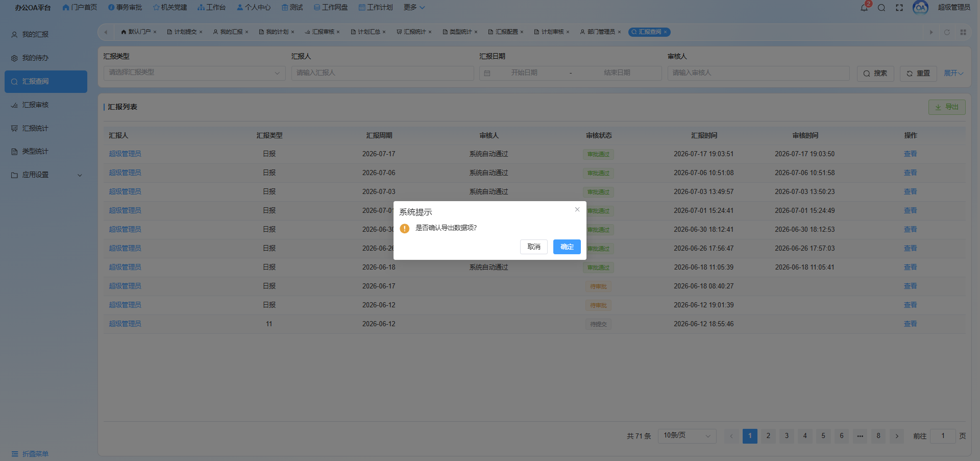The height and width of the screenshot is (461, 980).
Task: Click the refresh page icon in tab bar
Action: tap(947, 32)
